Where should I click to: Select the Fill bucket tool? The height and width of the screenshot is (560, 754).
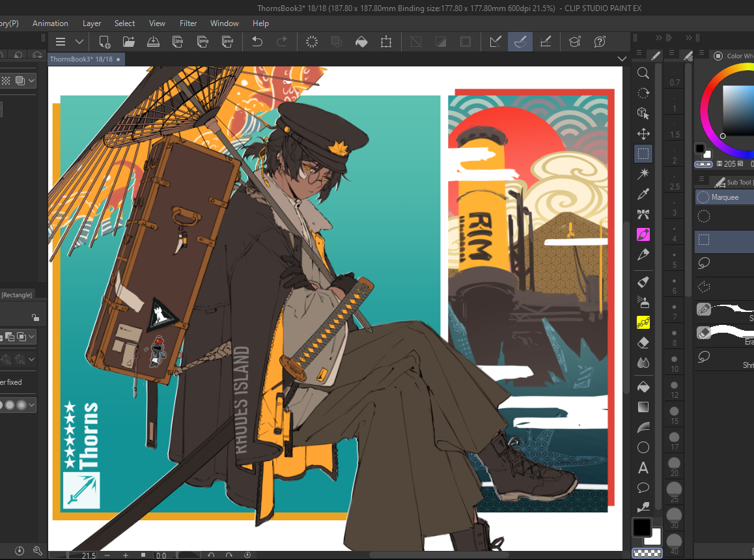[643, 387]
